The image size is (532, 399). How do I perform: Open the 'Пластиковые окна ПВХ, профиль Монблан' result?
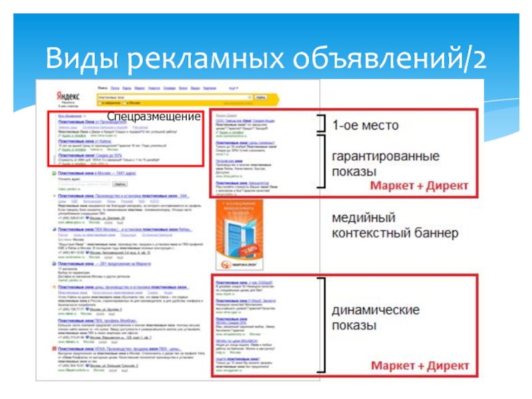(x=98, y=321)
